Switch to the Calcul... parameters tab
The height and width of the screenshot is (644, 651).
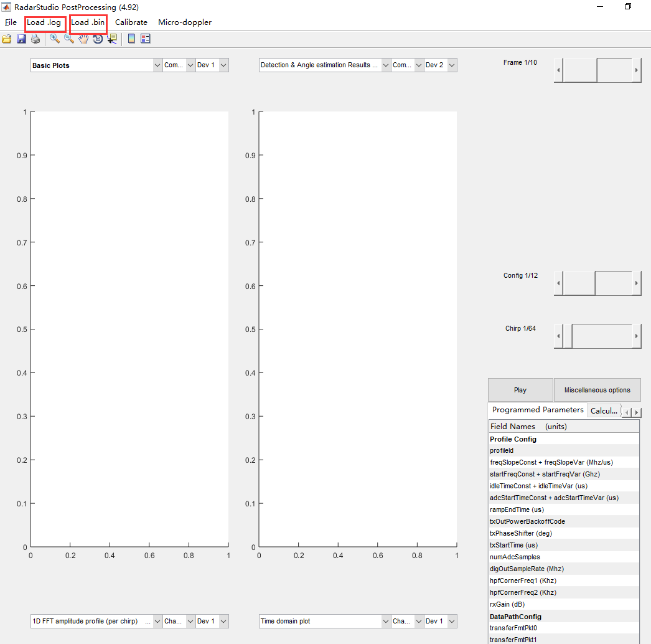pyautogui.click(x=604, y=411)
